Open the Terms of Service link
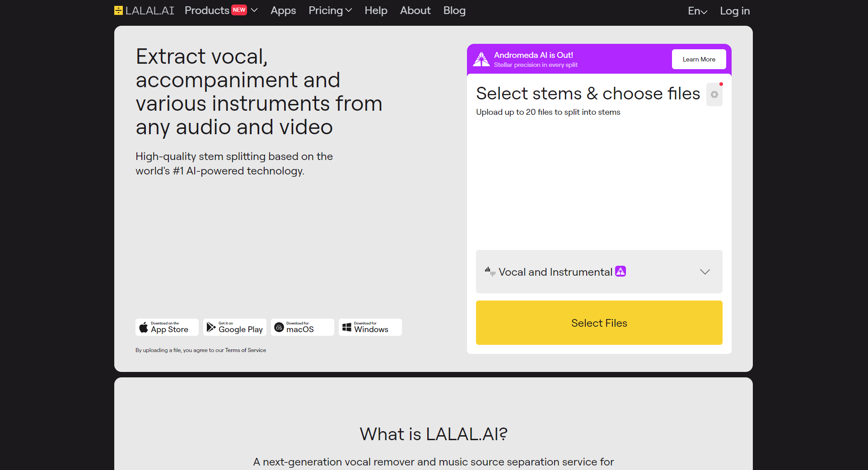 pos(245,350)
